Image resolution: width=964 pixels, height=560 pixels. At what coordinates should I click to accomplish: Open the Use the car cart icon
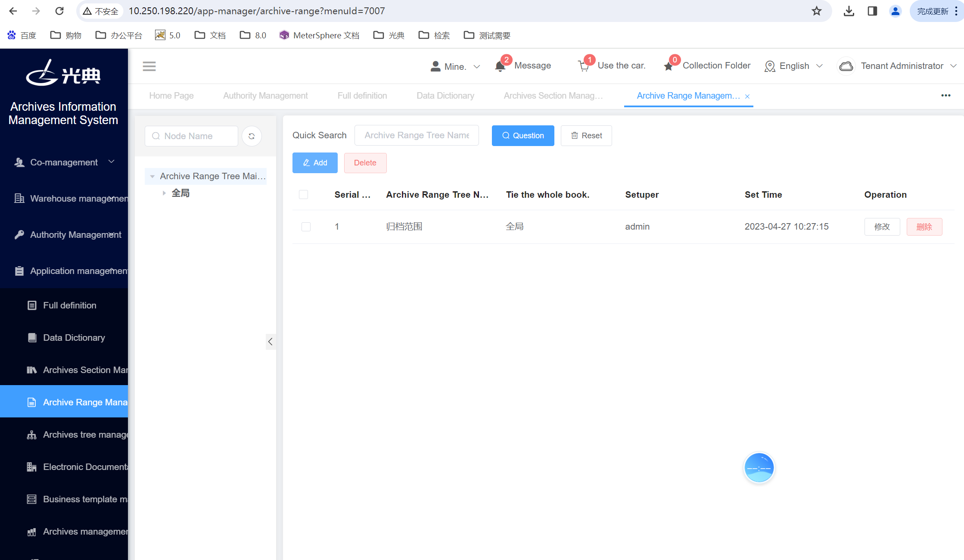pos(584,66)
